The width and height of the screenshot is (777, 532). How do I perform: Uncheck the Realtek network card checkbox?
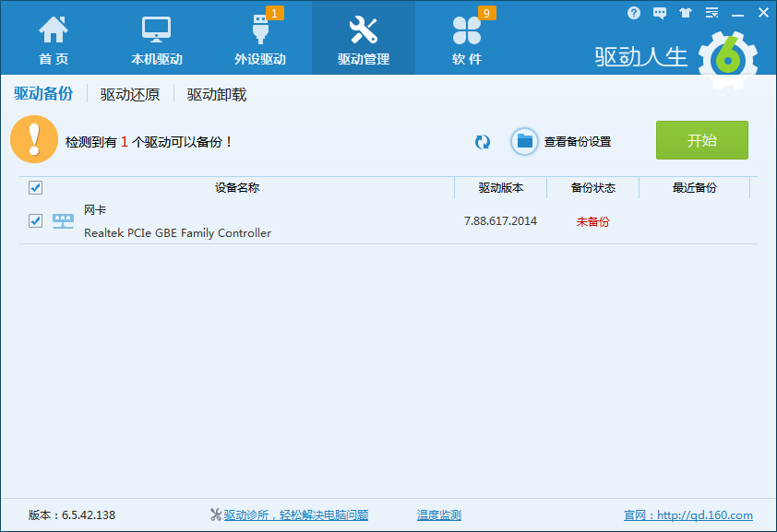pyautogui.click(x=35, y=221)
